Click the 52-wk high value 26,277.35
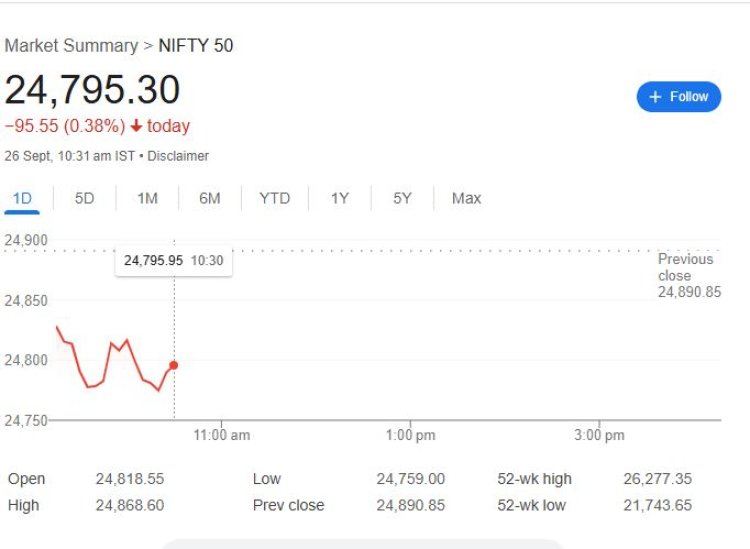 656,479
